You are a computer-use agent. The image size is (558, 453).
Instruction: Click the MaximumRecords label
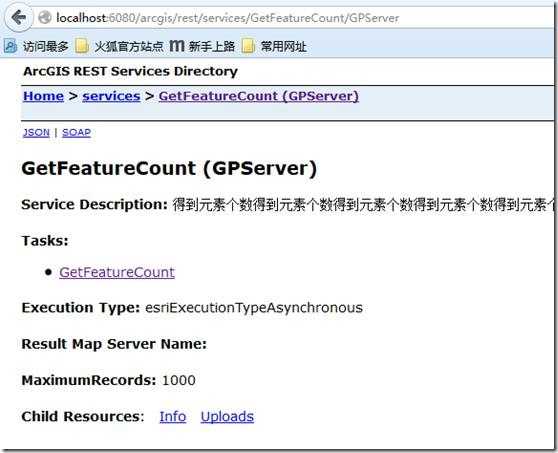point(89,380)
